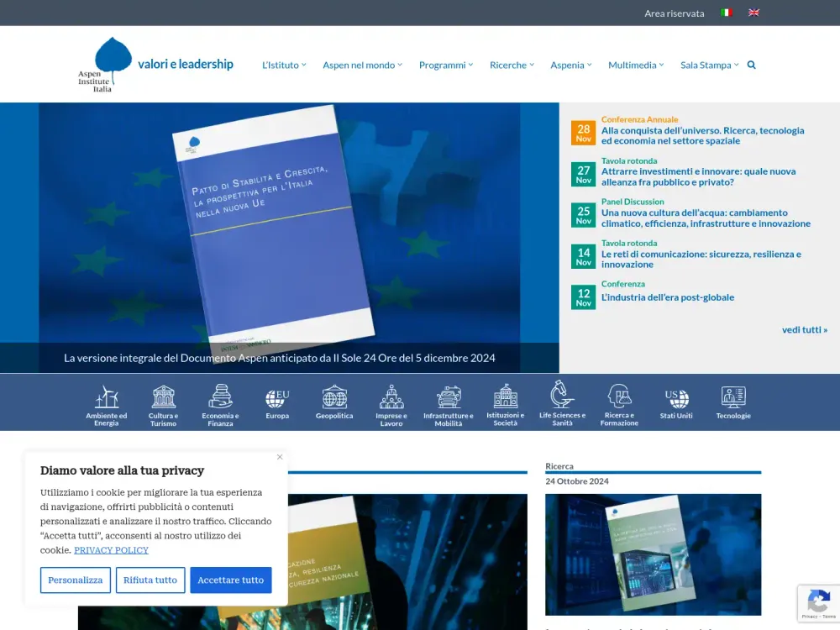Open the 24 Ottobre 2024 research thumbnail
Screen dimensions: 840x630
[654, 554]
